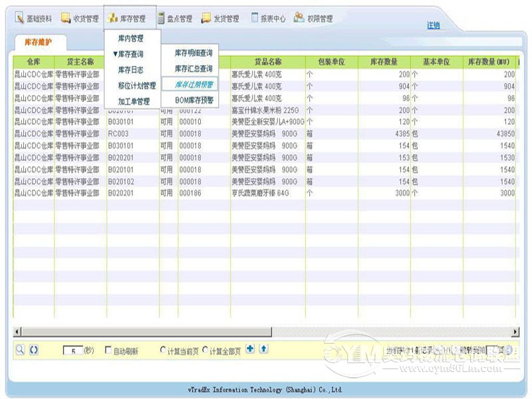532x399 pixels.
Task: Select the 计算当前页 radio button
Action: [163, 350]
